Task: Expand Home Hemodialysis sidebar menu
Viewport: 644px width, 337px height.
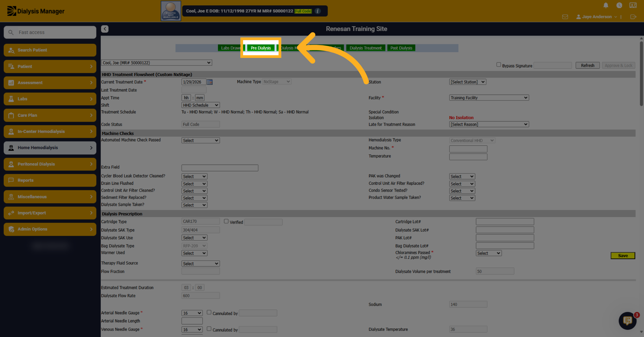Action: tap(50, 148)
